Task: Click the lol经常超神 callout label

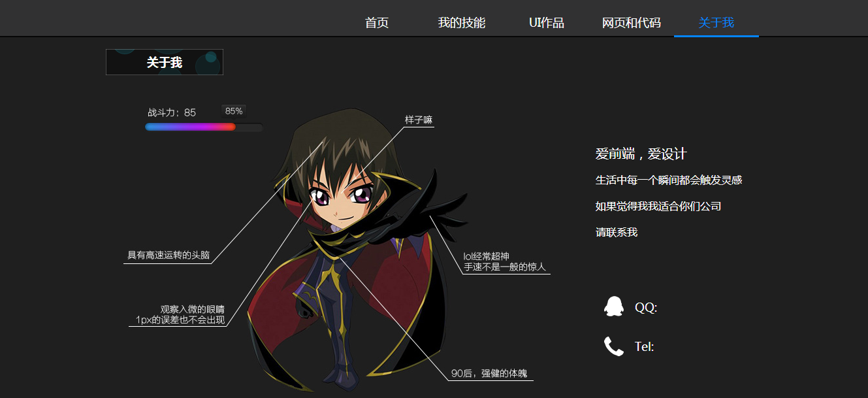Action: [x=504, y=261]
